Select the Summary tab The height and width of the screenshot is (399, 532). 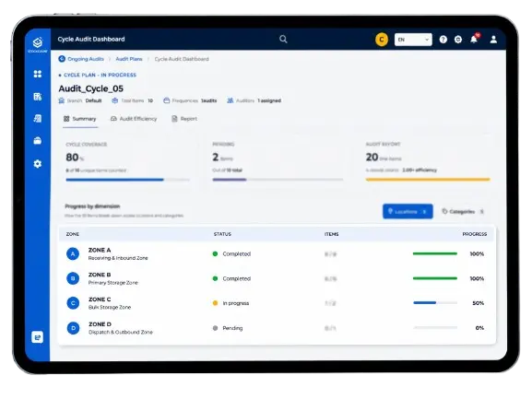click(x=79, y=119)
